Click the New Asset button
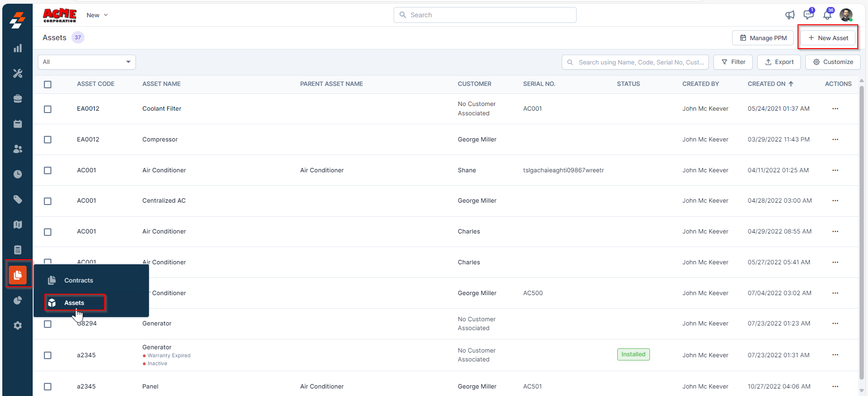Image resolution: width=868 pixels, height=396 pixels. point(828,38)
